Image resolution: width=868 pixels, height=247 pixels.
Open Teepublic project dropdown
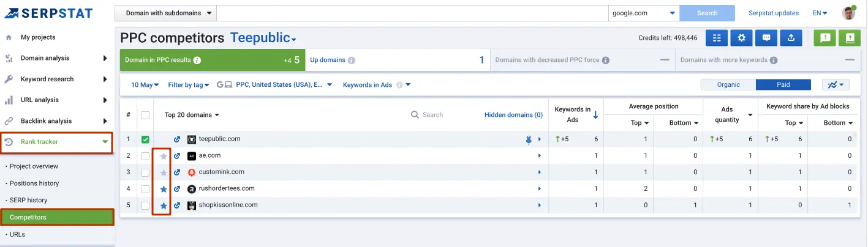click(263, 38)
